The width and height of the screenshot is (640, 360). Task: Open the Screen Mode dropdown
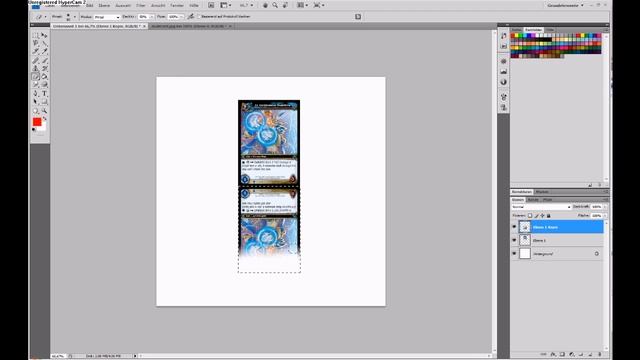pos(319,5)
